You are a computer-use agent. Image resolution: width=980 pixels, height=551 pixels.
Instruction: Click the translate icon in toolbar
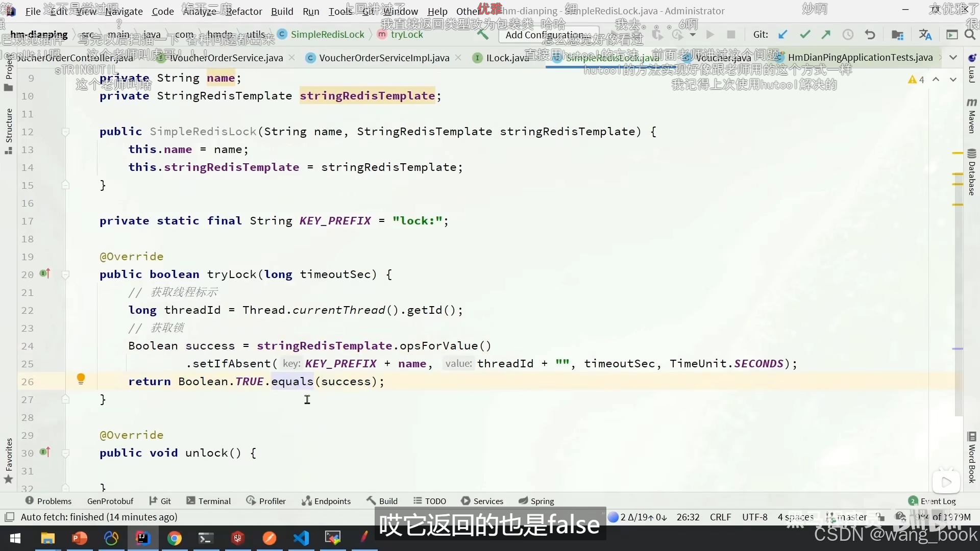[925, 35]
